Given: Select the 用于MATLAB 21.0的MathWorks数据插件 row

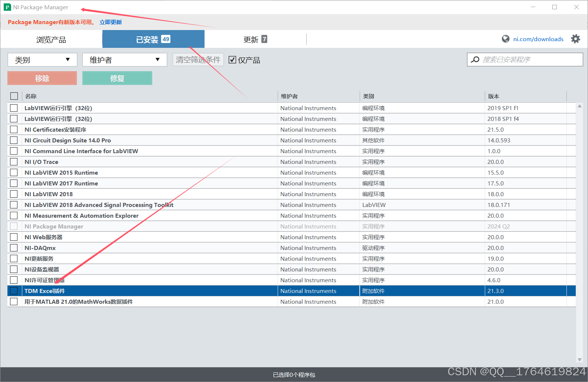Looking at the screenshot, I should 291,302.
